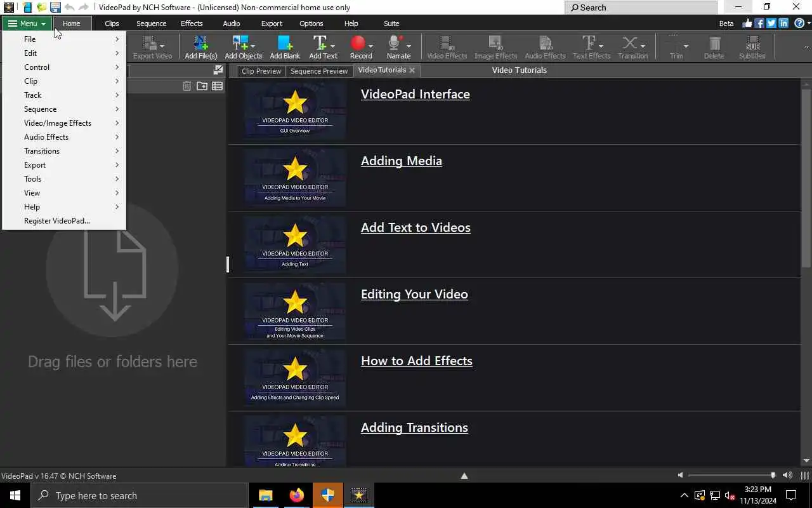
Task: Toggle the list view icon in clip panel
Action: tap(218, 86)
